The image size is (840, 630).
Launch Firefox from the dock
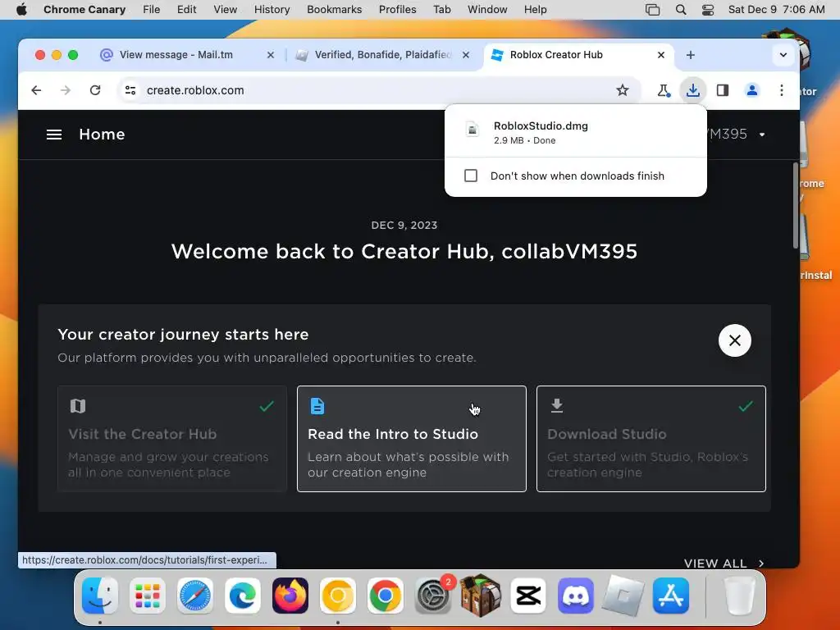click(290, 596)
